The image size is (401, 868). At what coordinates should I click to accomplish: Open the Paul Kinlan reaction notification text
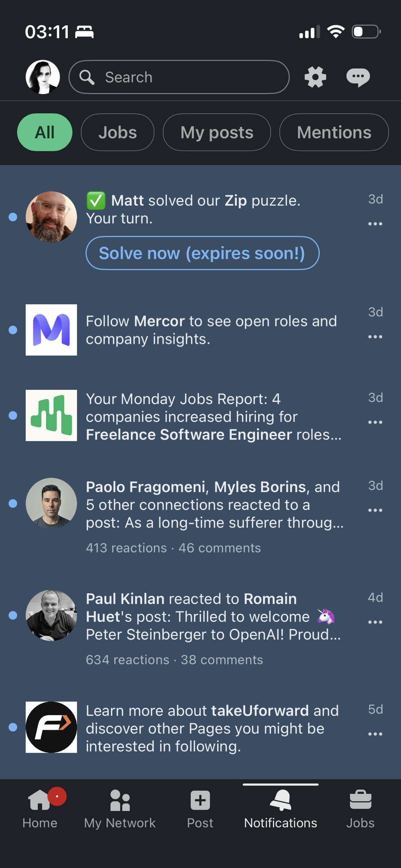213,617
